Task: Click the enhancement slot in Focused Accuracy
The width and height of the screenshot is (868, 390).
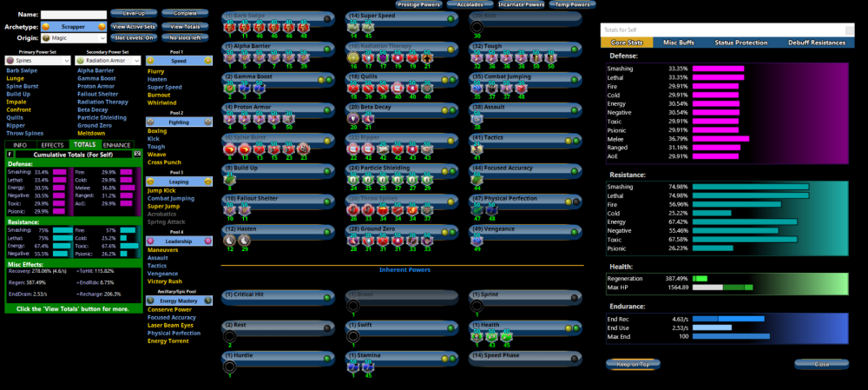Action: click(x=477, y=179)
